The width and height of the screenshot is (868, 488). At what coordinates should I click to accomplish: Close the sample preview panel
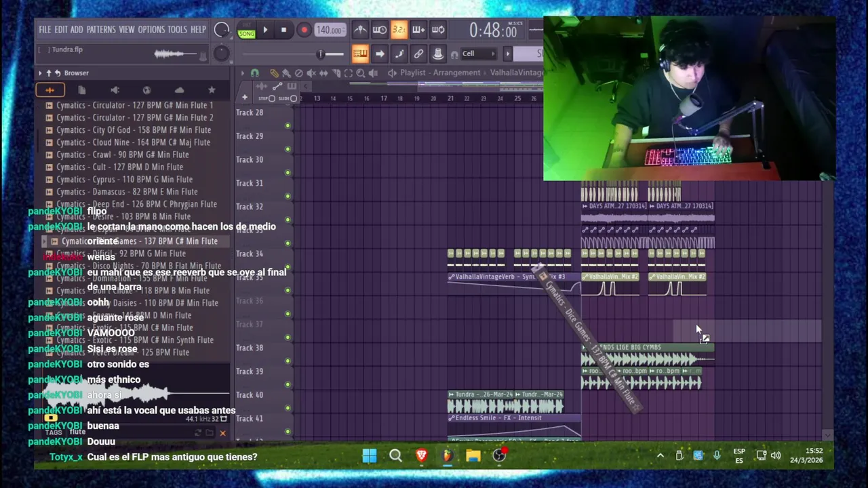coord(222,433)
